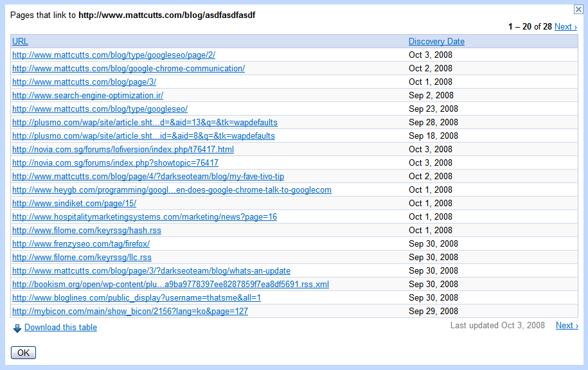Click the OK button
This screenshot has height=370, width=588.
(23, 353)
